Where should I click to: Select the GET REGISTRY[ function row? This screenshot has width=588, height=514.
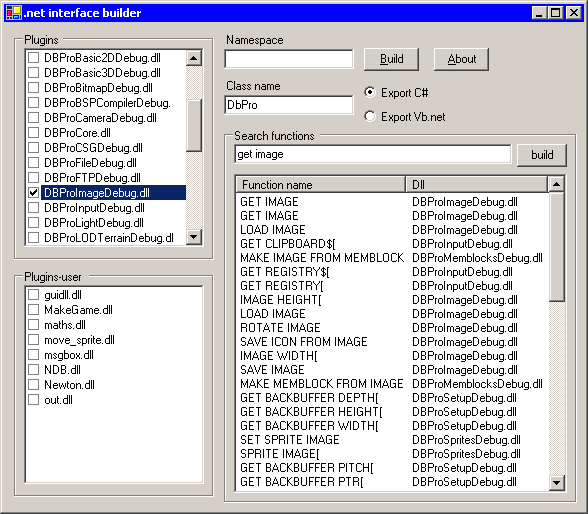pos(393,286)
